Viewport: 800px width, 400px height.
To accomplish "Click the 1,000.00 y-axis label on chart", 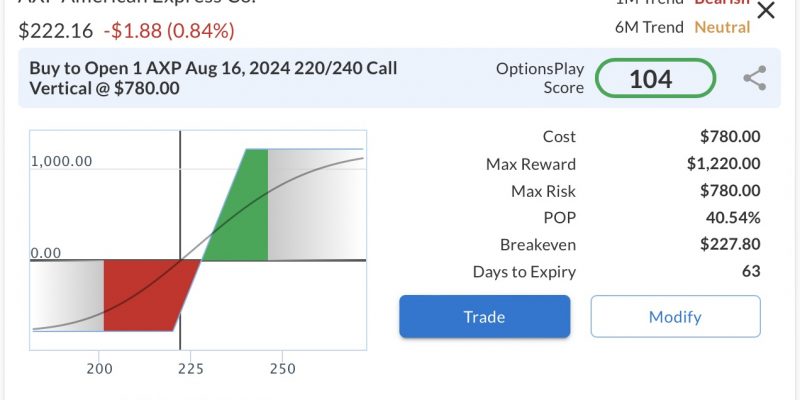I will [x=62, y=161].
